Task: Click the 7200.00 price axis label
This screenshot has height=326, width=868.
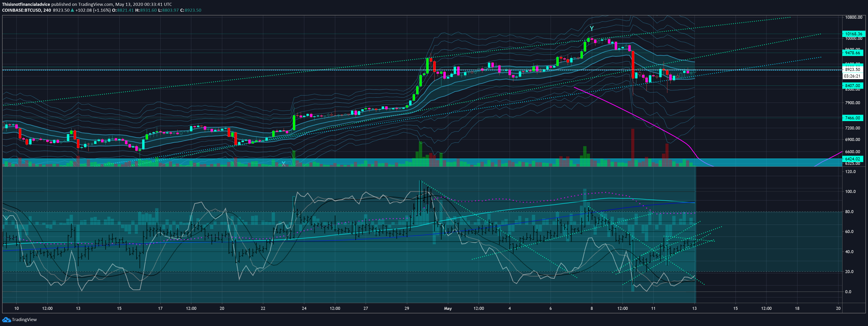Action: coord(853,128)
